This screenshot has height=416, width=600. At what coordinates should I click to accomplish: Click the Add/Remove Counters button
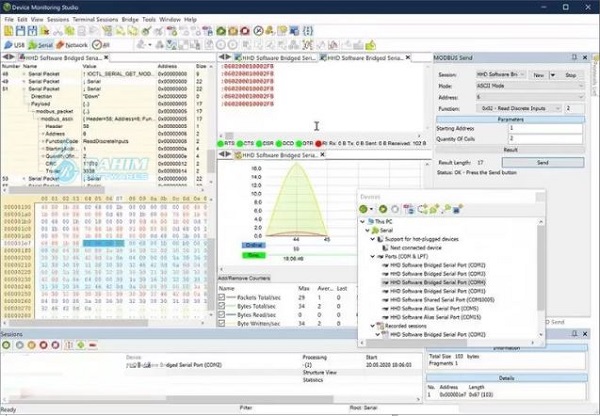click(x=244, y=278)
